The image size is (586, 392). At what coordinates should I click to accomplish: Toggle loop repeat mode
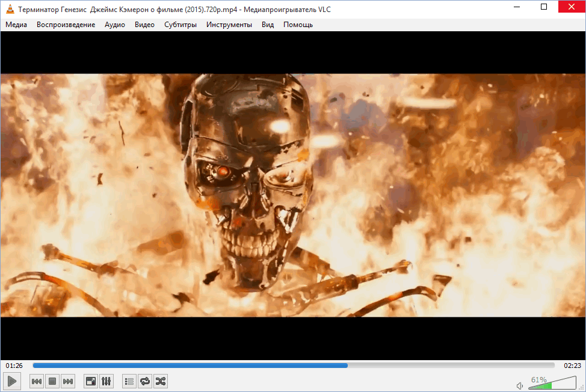coord(145,381)
